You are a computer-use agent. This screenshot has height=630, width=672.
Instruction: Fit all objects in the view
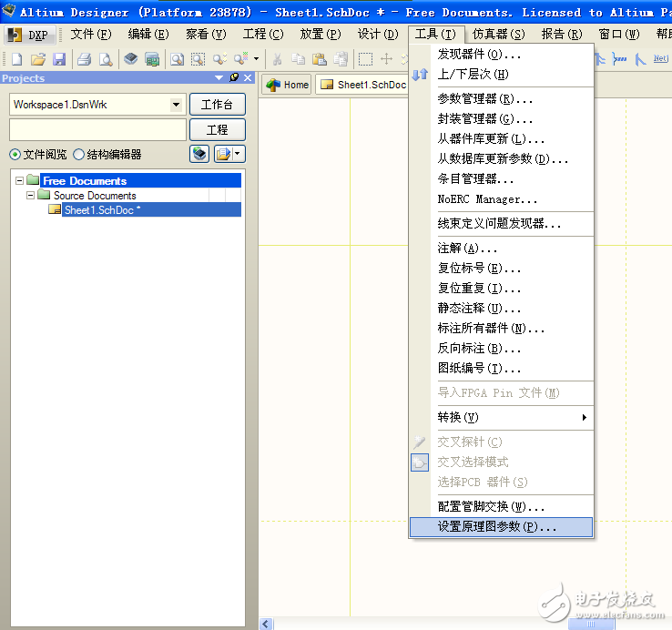[x=177, y=58]
